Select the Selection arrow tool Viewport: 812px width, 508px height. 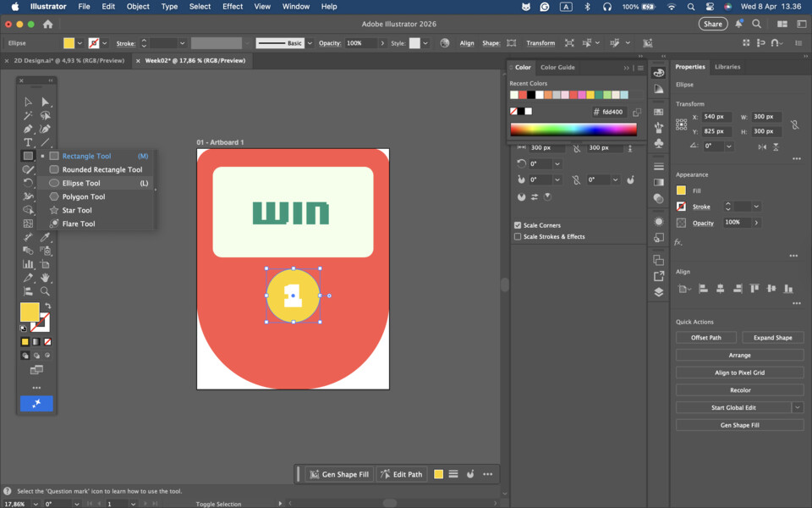point(28,102)
